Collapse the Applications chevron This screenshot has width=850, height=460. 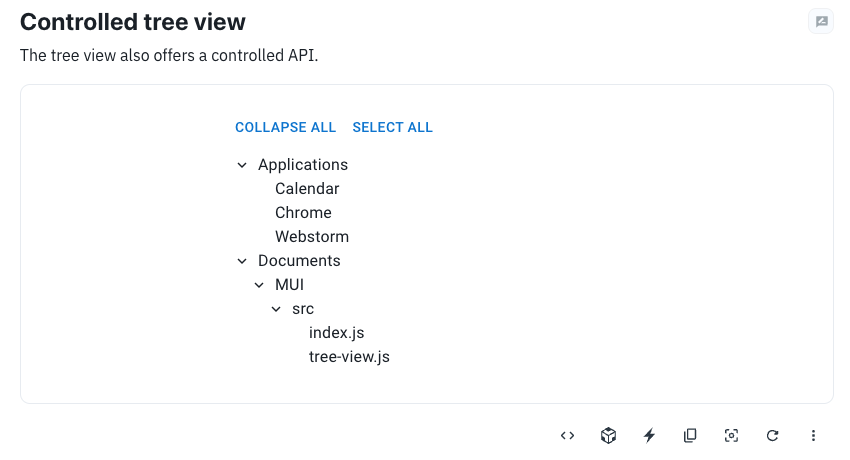click(242, 165)
